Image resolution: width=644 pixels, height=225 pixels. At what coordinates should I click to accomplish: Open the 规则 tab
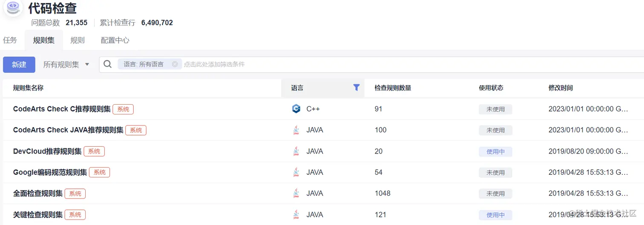[x=78, y=40]
